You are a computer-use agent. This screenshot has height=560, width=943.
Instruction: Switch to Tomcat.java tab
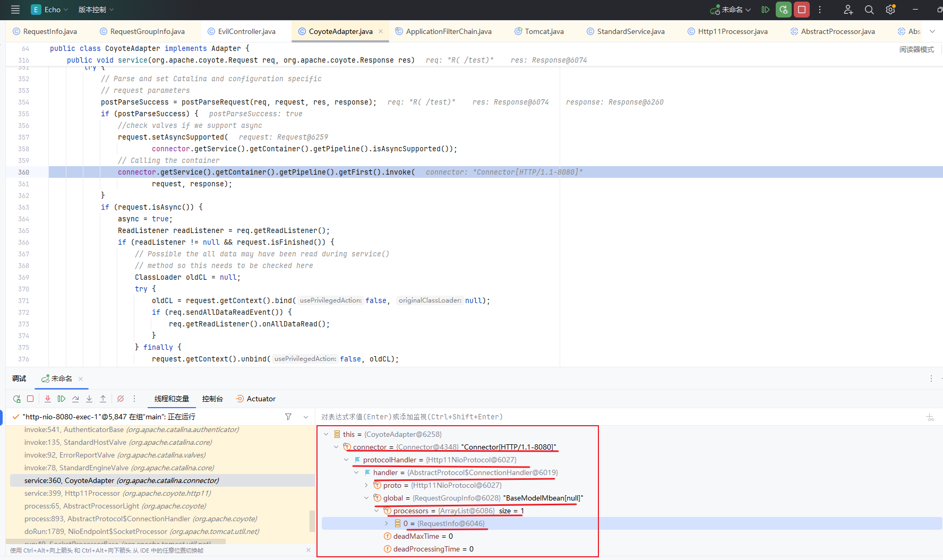click(539, 31)
